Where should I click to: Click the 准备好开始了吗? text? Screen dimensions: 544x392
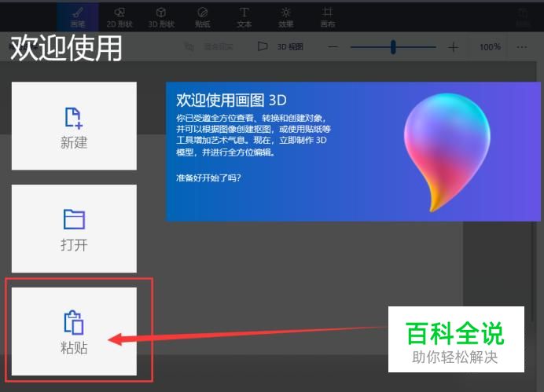coord(208,178)
